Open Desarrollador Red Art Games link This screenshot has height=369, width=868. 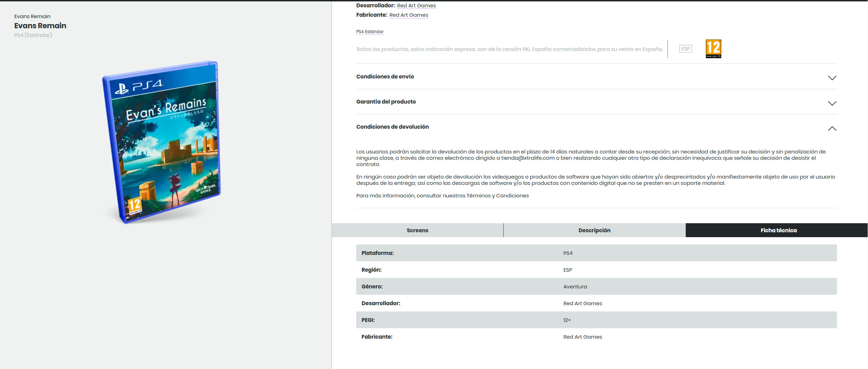click(x=416, y=6)
